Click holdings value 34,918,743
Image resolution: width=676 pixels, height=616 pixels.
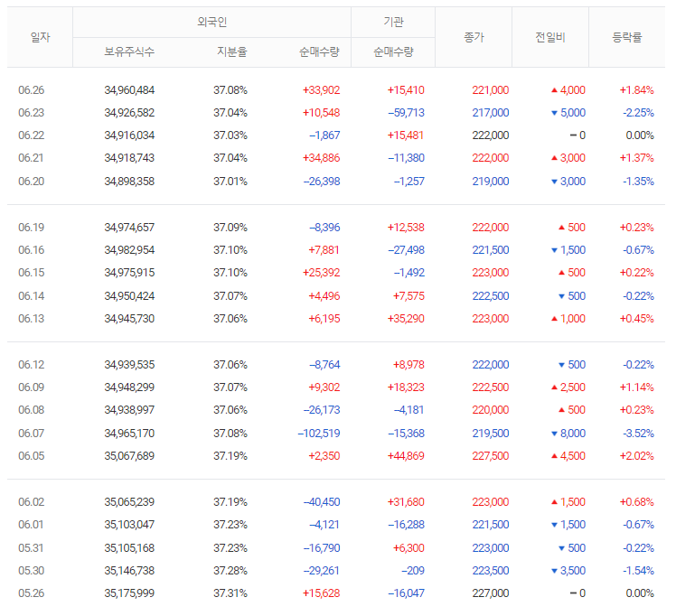coord(129,158)
